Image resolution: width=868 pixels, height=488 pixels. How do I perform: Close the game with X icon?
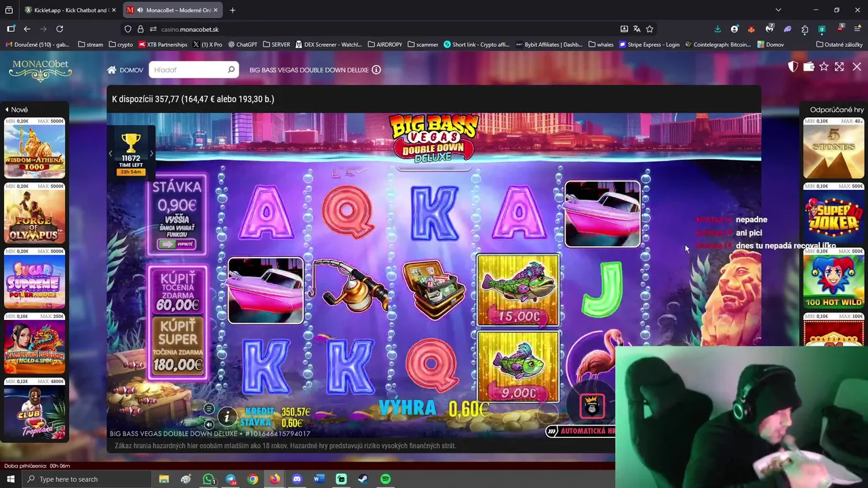856,66
